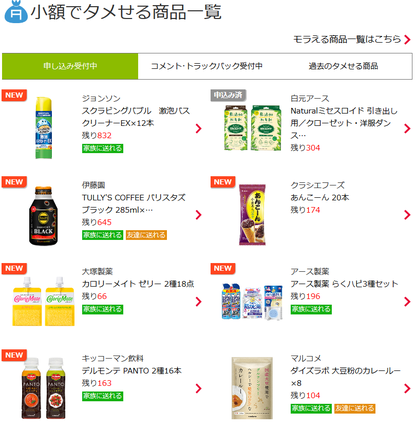This screenshot has width=415, height=429.
Task: Click red chevron beside ダイズラボ 大豆粉のカレールー
Action: 407,388
